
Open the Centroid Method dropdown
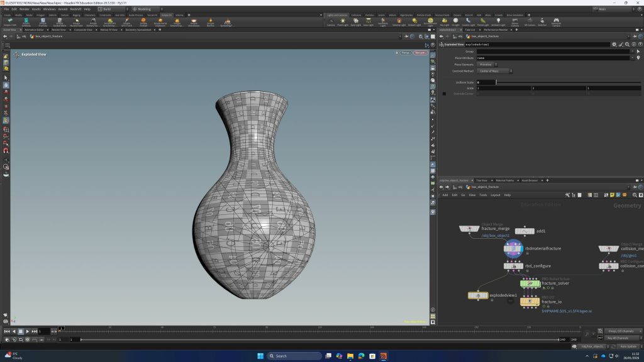pyautogui.click(x=494, y=71)
